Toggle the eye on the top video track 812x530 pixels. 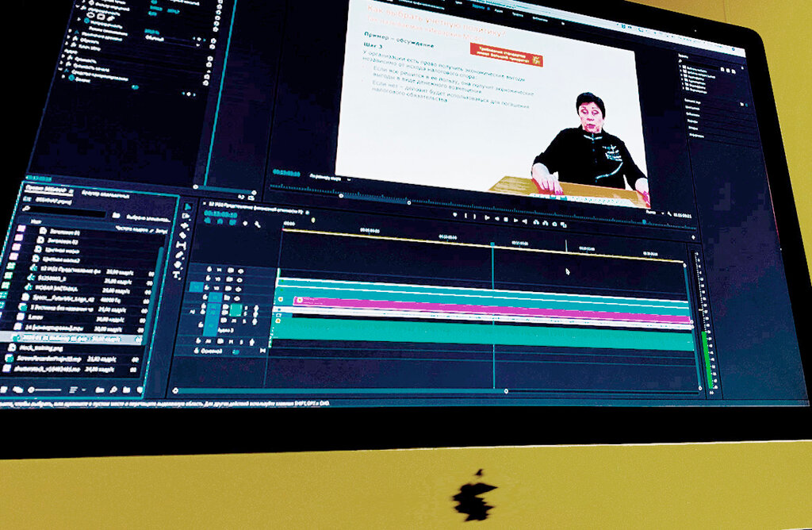coord(239,271)
